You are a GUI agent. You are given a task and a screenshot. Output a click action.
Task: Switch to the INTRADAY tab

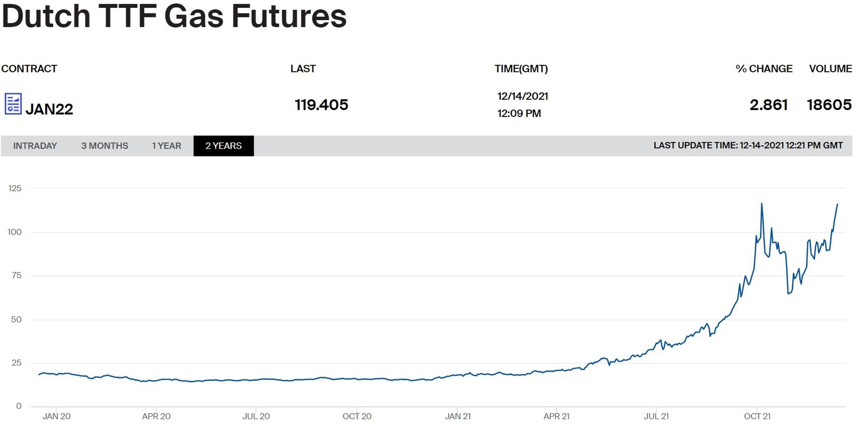pos(35,146)
